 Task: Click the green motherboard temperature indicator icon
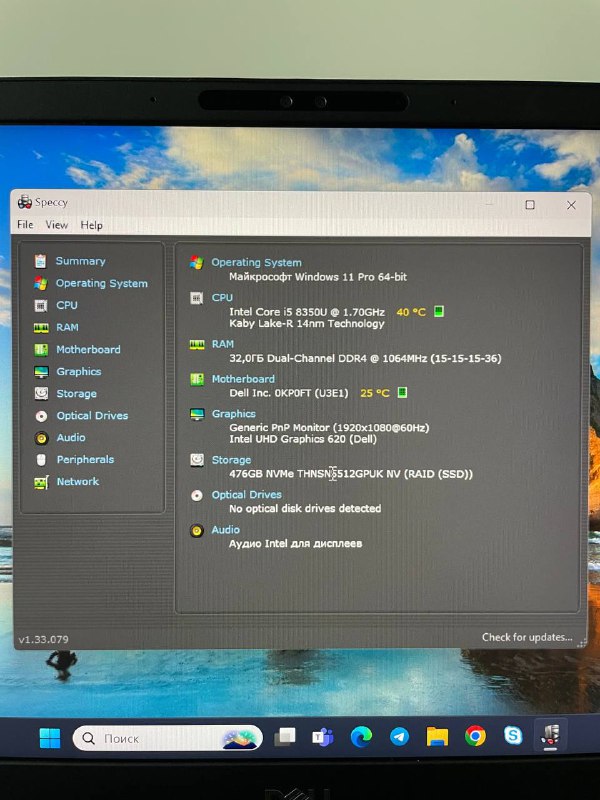point(402,392)
